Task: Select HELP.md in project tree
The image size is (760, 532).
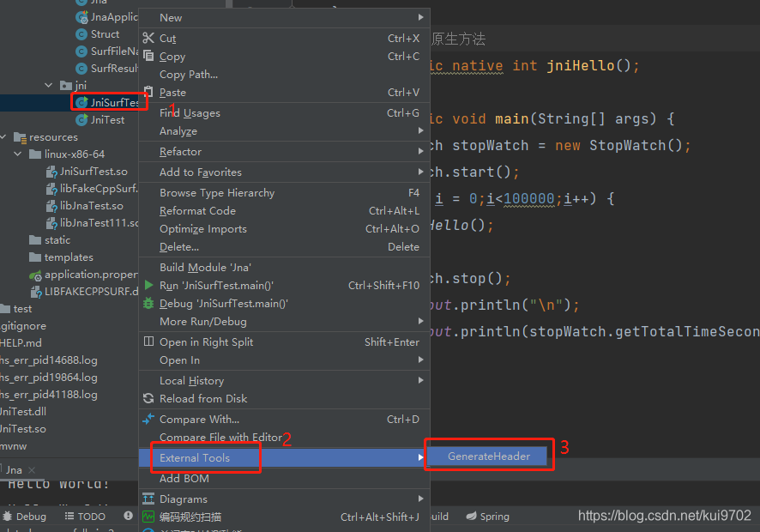Action: pos(21,343)
